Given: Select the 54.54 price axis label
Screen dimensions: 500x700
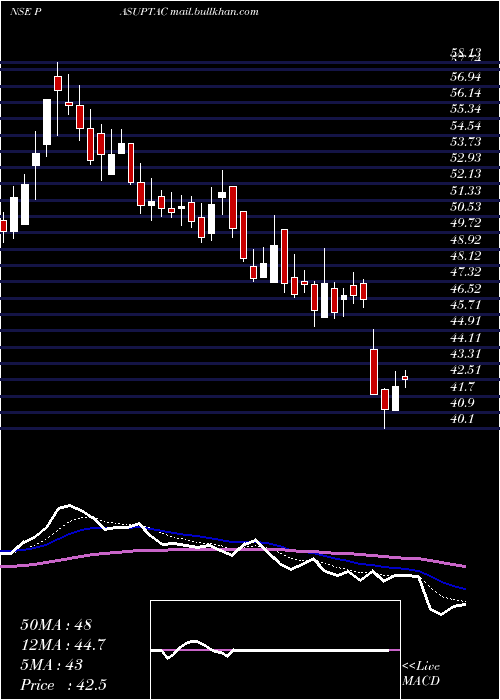Looking at the screenshot, I should 465,125.
